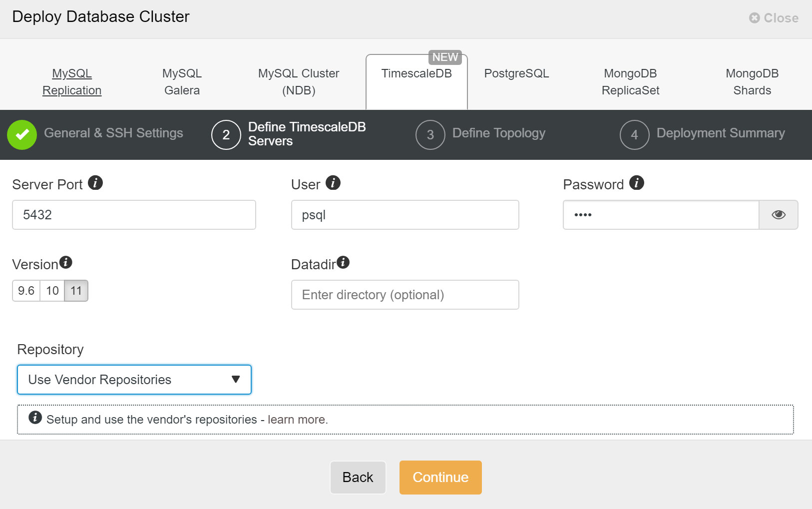Select version 10
The width and height of the screenshot is (812, 509).
[x=52, y=291]
